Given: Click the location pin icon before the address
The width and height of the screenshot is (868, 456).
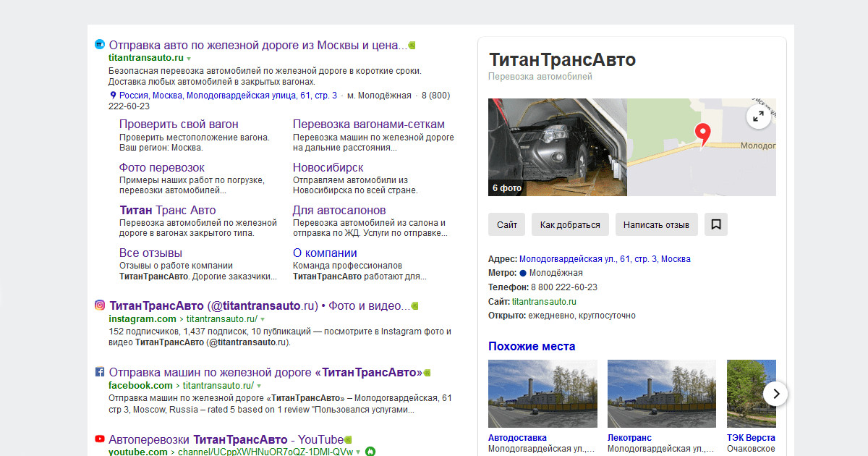Looking at the screenshot, I should [x=113, y=95].
